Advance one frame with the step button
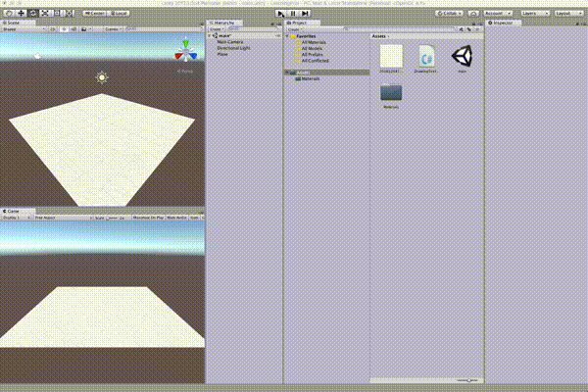This screenshot has height=392, width=588. coord(305,13)
